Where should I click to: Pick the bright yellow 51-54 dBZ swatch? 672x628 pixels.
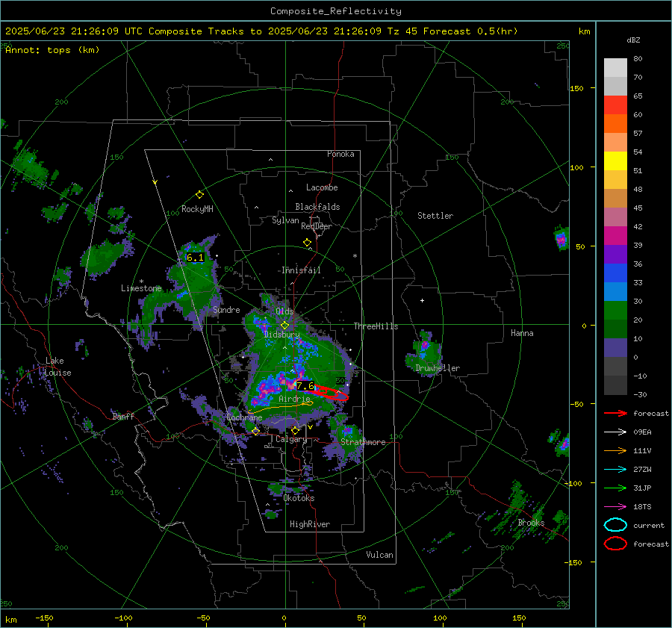tap(615, 161)
